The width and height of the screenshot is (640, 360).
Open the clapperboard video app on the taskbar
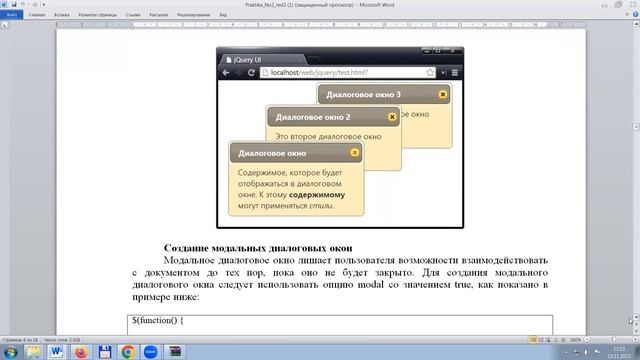175,352
